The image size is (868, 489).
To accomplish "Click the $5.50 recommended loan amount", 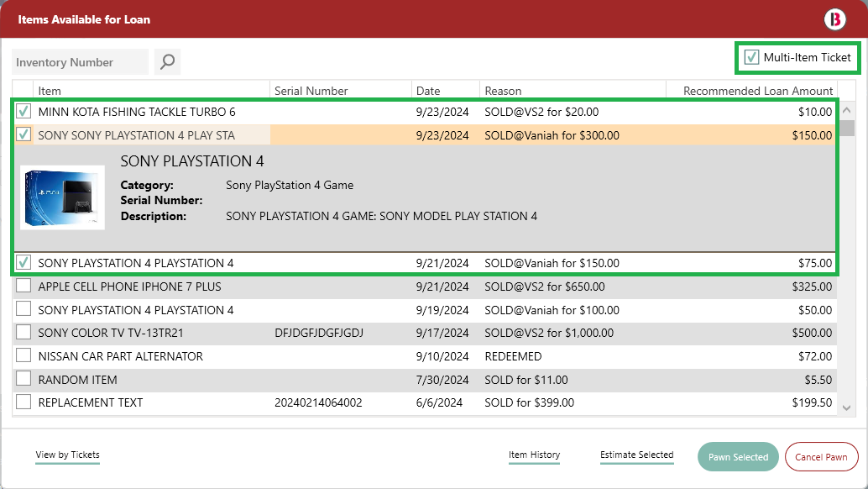I will point(818,380).
